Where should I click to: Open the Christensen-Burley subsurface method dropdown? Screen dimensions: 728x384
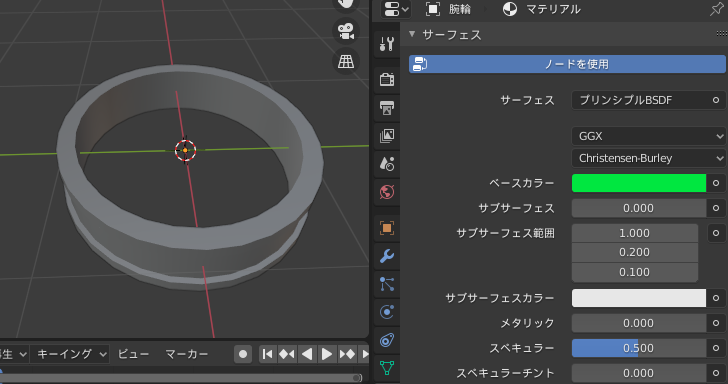(649, 158)
